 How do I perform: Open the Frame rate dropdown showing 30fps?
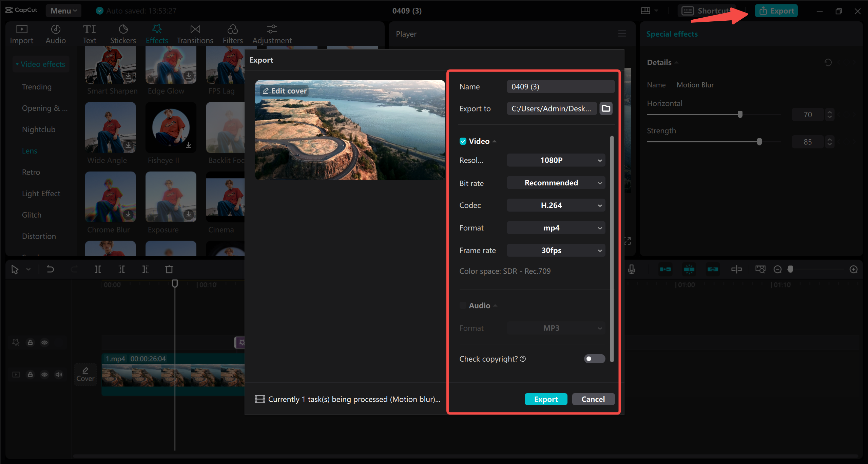(x=556, y=250)
